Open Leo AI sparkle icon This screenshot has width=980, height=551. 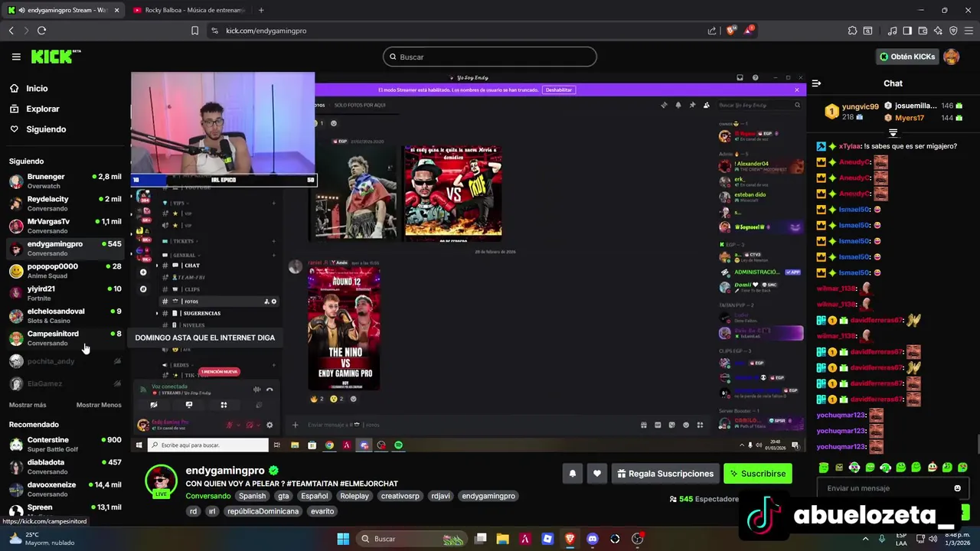point(938,31)
